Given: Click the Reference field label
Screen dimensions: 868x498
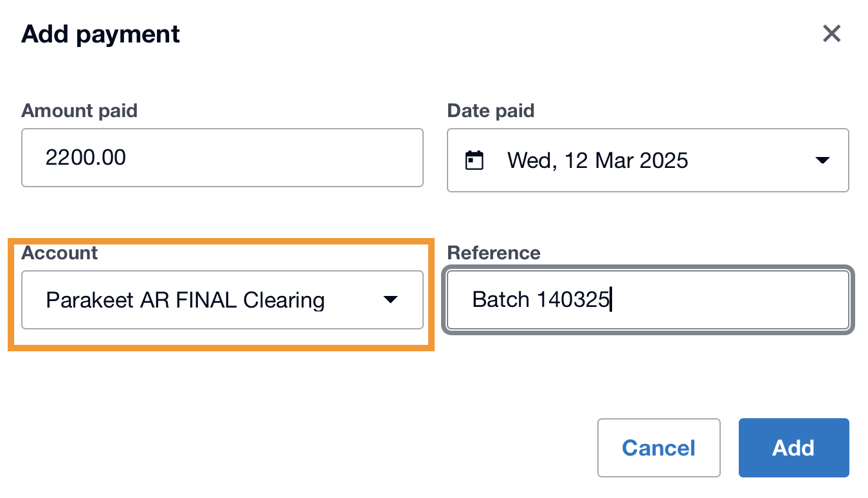Looking at the screenshot, I should click(494, 253).
